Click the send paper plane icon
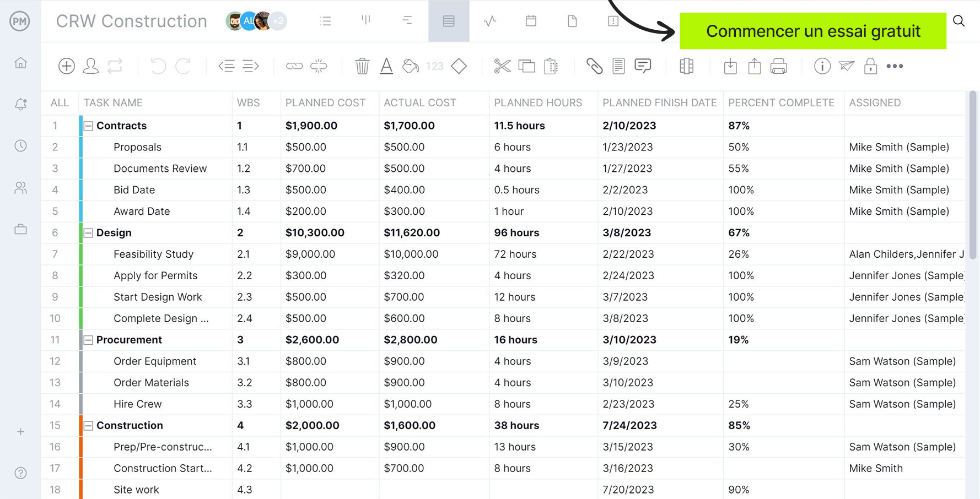 (x=847, y=66)
